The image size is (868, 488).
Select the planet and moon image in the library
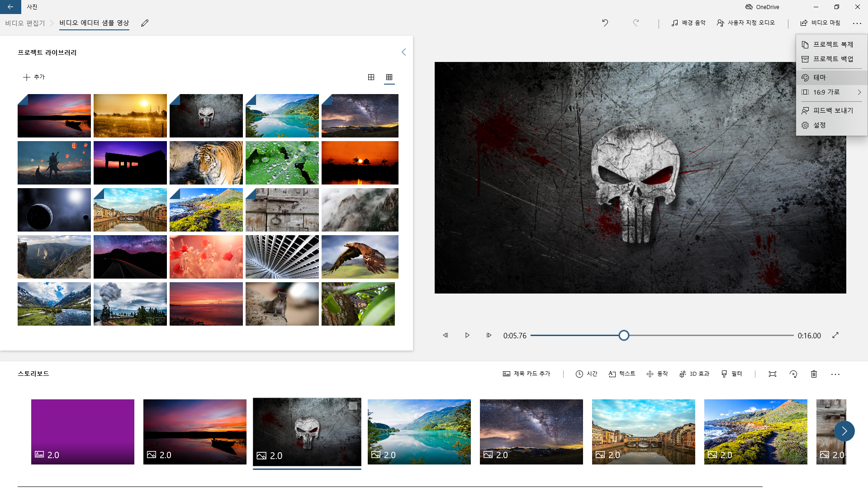coord(54,210)
